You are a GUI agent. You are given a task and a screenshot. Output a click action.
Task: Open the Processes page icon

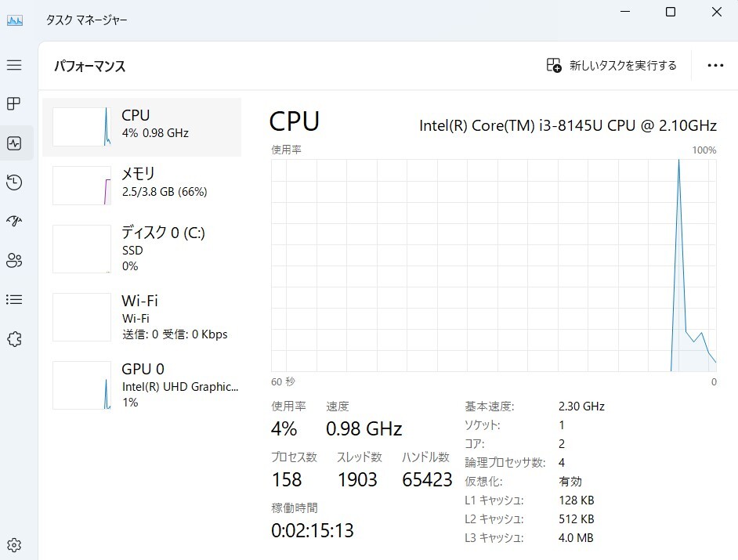14,104
